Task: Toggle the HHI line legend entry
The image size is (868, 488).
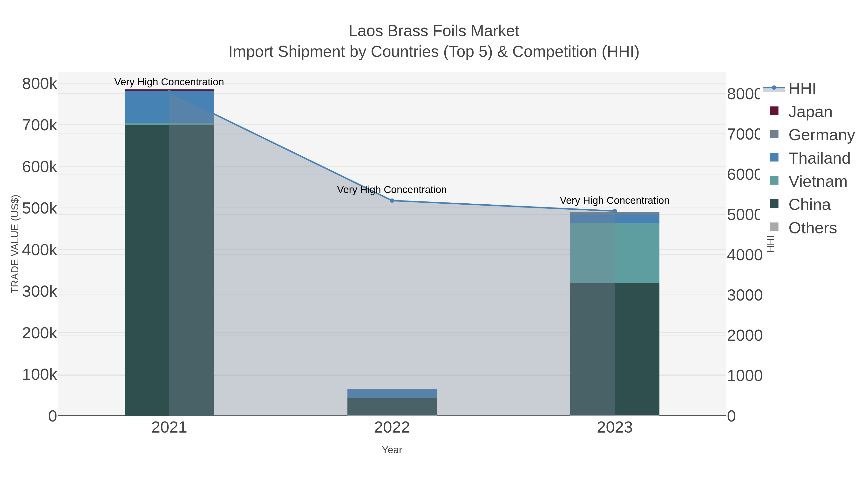Action: 789,88
